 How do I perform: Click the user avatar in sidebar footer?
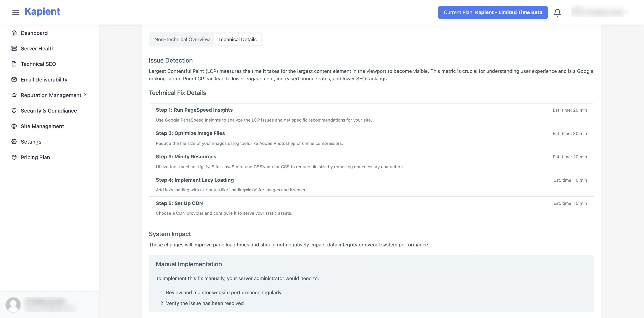pyautogui.click(x=13, y=305)
